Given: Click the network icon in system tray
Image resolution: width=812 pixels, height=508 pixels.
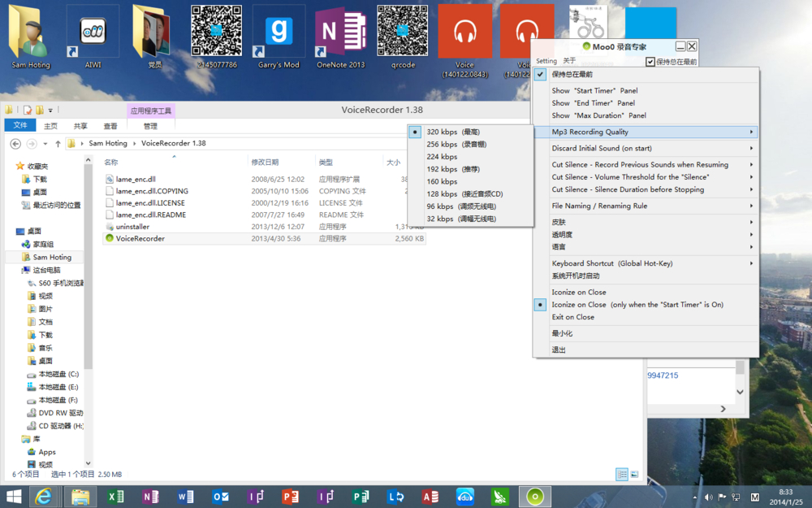Looking at the screenshot, I should tap(735, 497).
